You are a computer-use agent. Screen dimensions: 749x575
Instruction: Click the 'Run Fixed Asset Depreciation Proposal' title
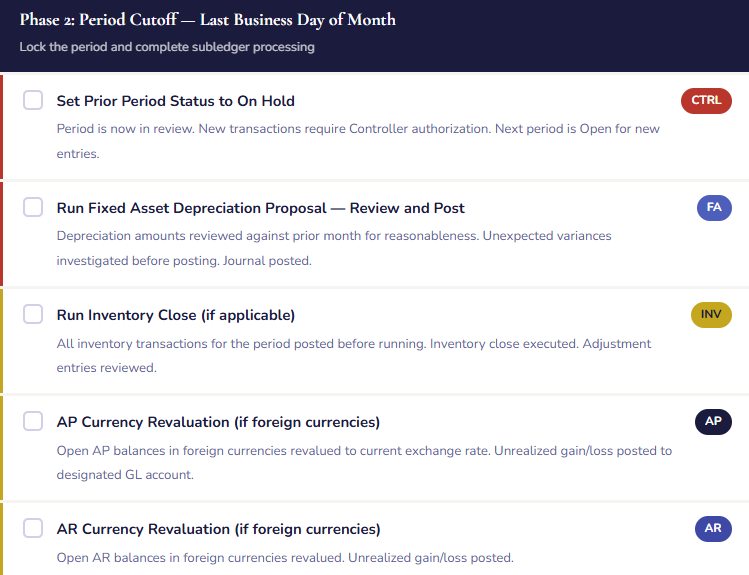(260, 208)
